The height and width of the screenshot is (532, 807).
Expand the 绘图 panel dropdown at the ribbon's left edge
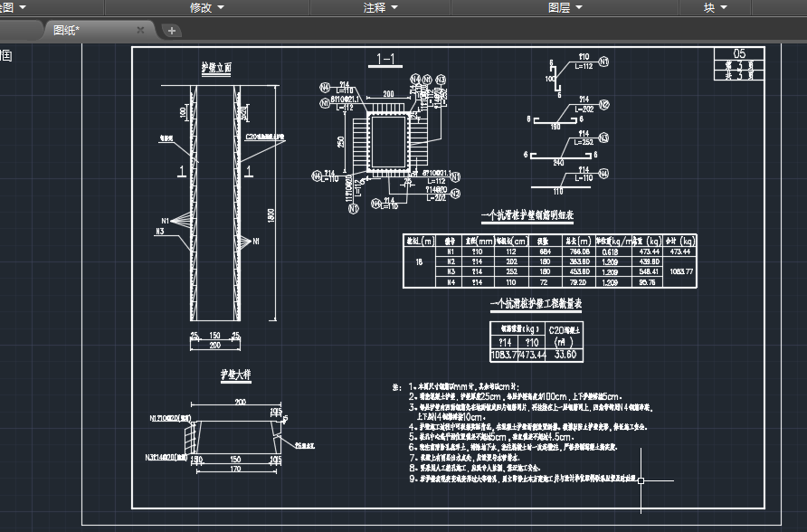13,7
